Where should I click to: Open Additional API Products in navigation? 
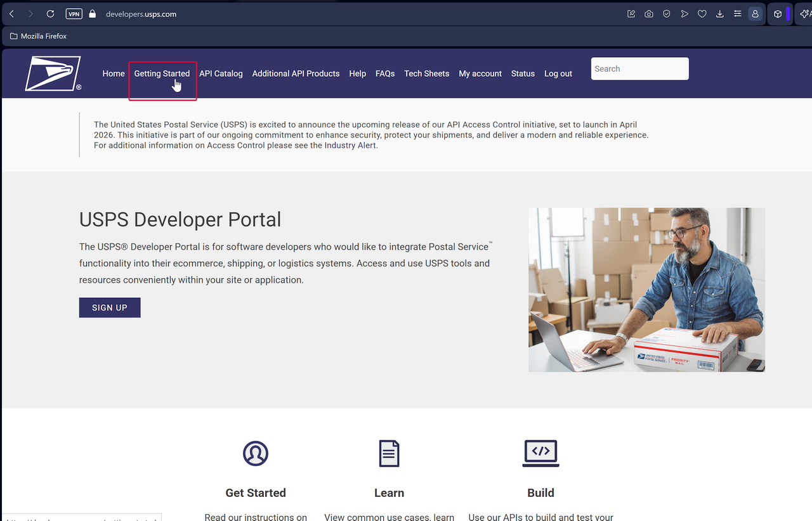point(296,74)
